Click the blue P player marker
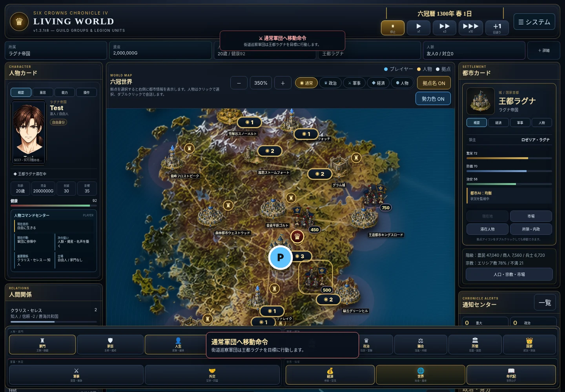This screenshot has height=392, width=565. tap(280, 258)
